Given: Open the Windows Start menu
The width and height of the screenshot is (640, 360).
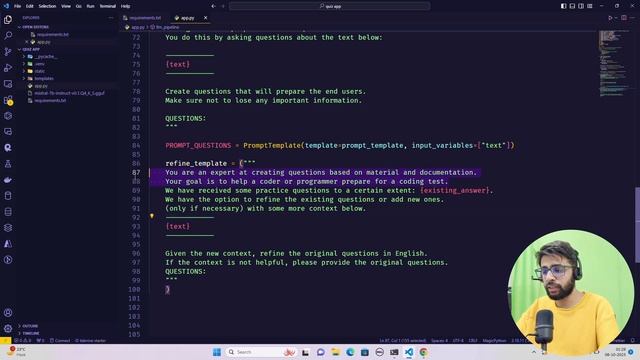Looking at the screenshot, I should click(x=217, y=352).
